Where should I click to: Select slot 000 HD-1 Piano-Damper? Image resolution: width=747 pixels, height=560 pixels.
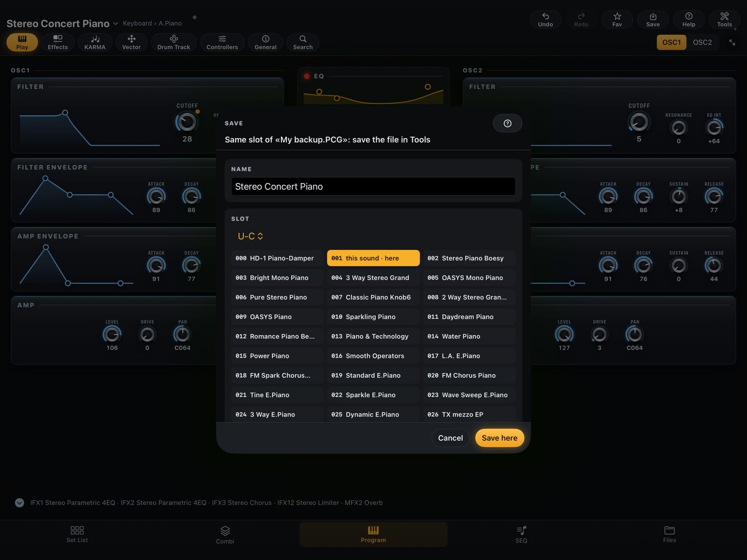point(277,258)
